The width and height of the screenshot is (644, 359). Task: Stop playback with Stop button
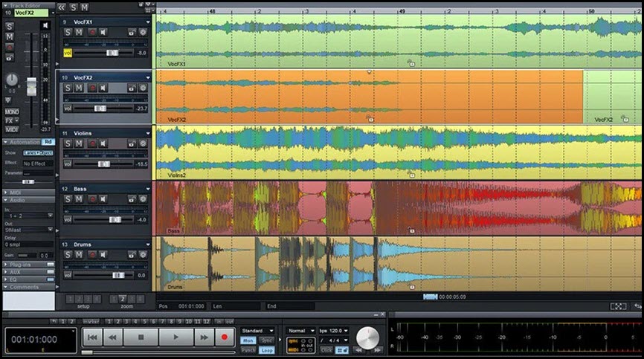pyautogui.click(x=141, y=337)
